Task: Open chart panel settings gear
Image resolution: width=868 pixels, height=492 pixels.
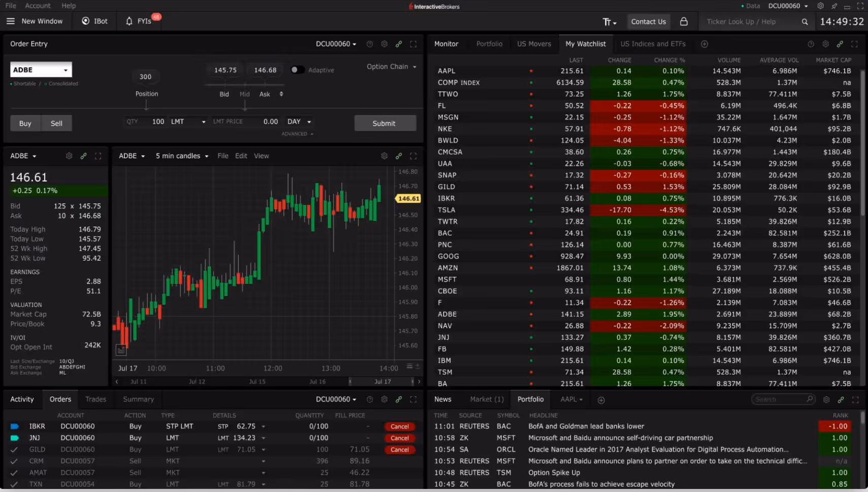Action: [384, 156]
